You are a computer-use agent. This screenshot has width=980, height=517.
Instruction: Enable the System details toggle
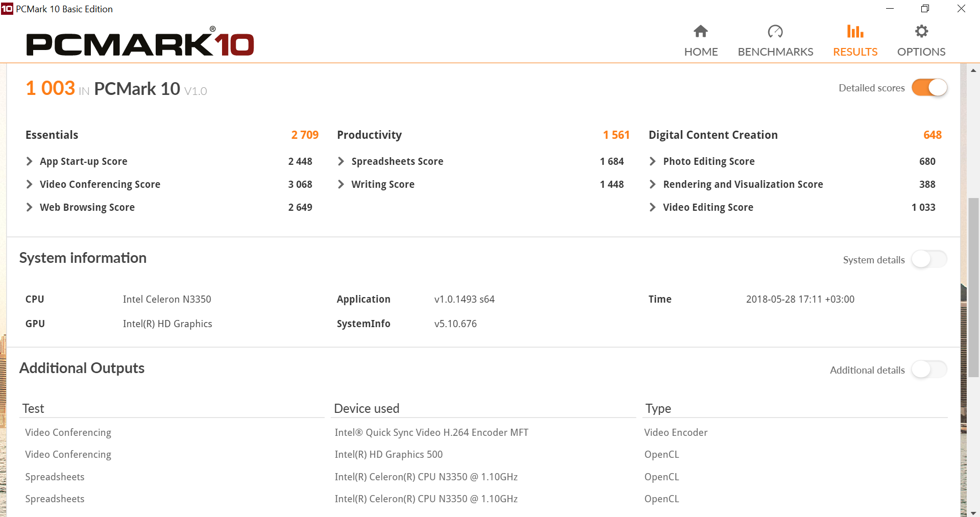pyautogui.click(x=929, y=259)
